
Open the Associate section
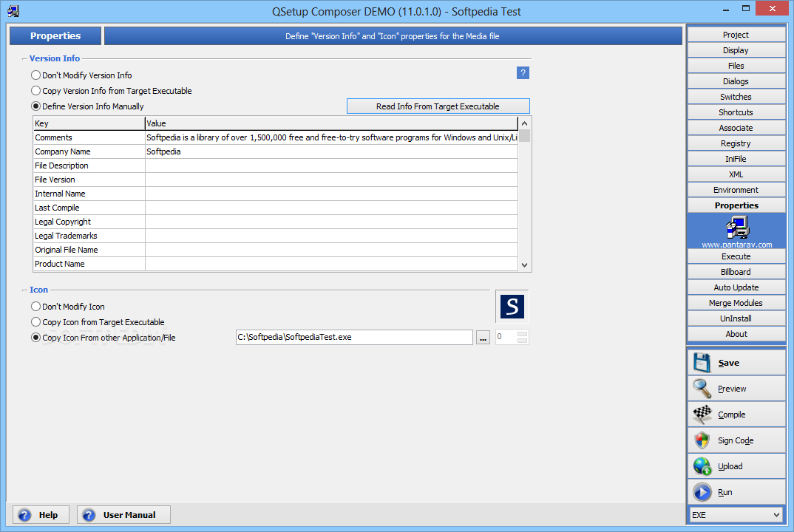pos(736,128)
